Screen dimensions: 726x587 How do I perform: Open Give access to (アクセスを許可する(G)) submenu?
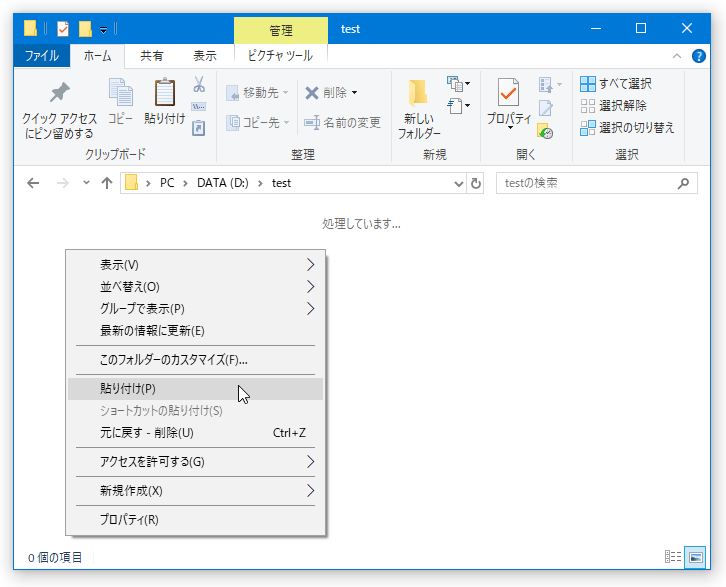(x=195, y=462)
